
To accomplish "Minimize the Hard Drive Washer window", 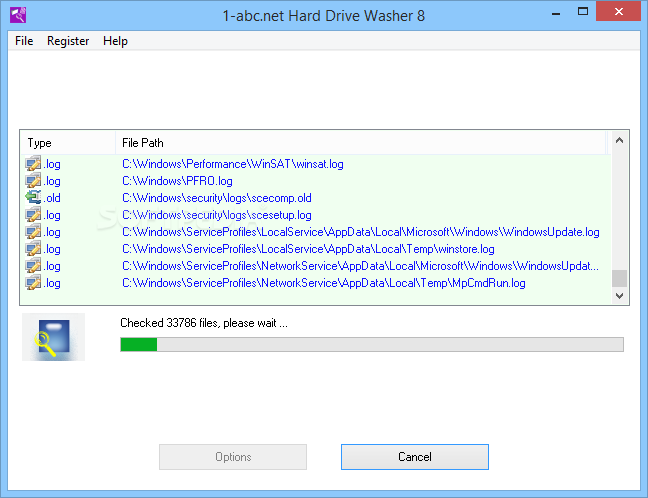I will 556,12.
